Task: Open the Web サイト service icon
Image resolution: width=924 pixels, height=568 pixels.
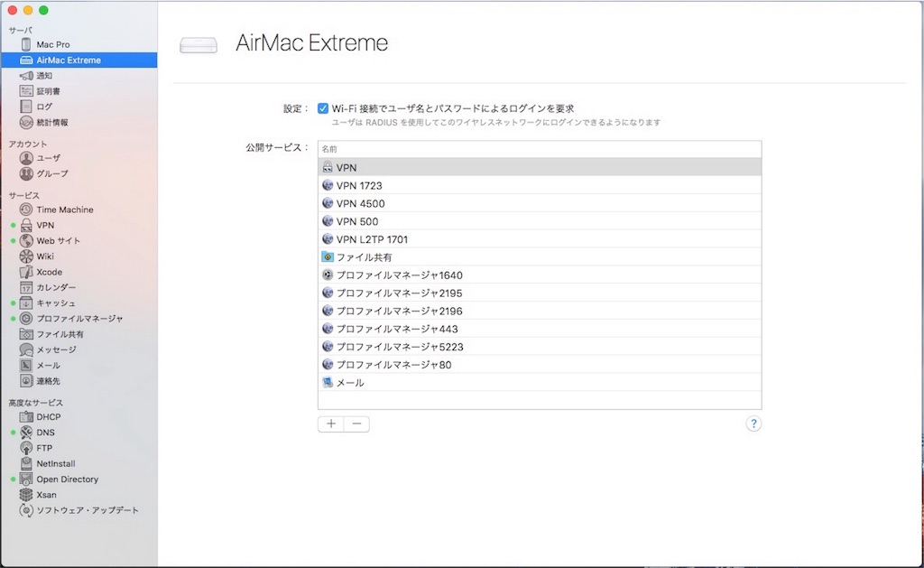Action: (26, 240)
